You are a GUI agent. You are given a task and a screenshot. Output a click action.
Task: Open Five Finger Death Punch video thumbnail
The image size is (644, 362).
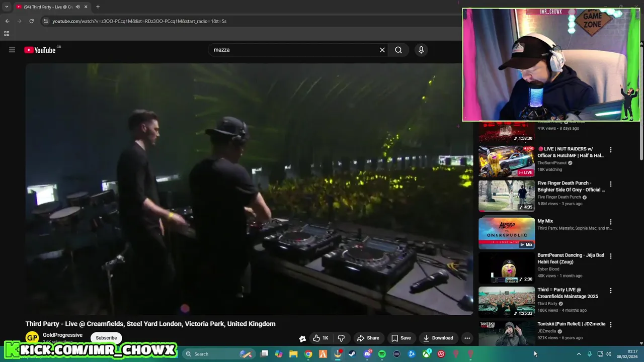point(507,196)
